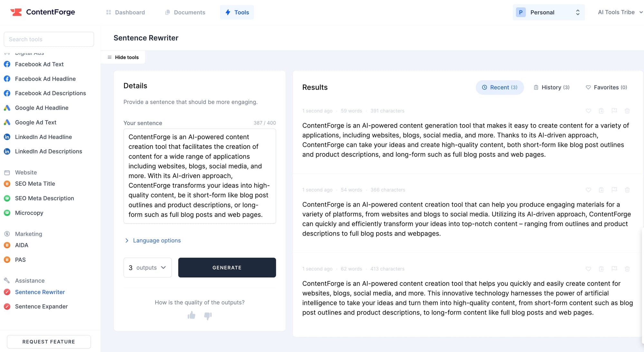Click the GENERATE button
Screen dimensions: 644x352
coord(227,268)
